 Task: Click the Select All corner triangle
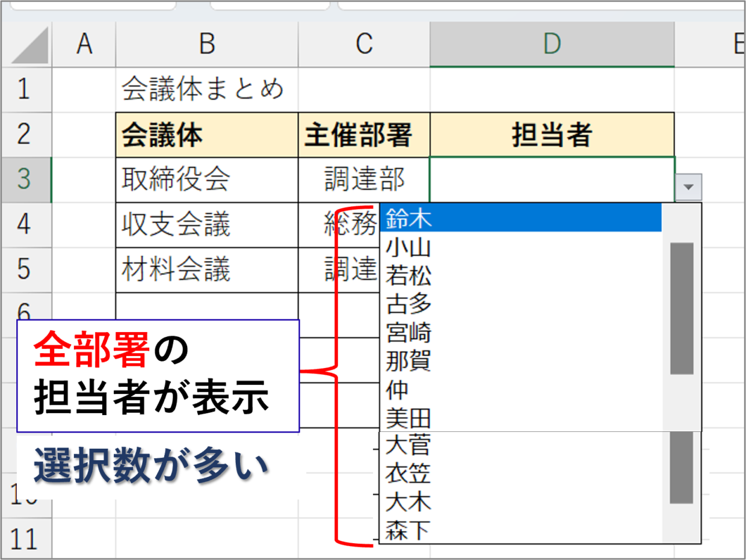[29, 46]
